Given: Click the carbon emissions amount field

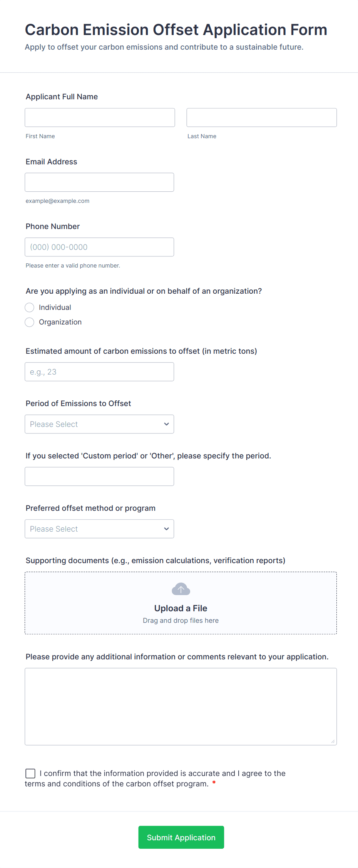Looking at the screenshot, I should (x=99, y=372).
